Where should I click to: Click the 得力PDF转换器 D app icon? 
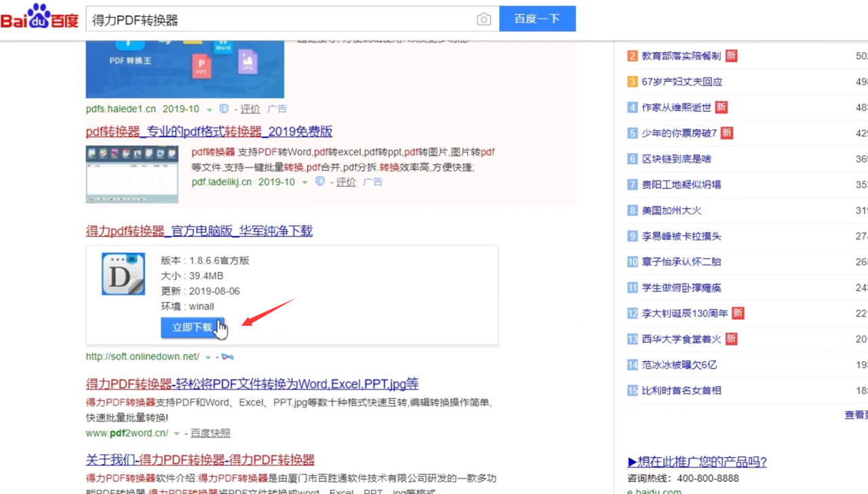(x=123, y=274)
